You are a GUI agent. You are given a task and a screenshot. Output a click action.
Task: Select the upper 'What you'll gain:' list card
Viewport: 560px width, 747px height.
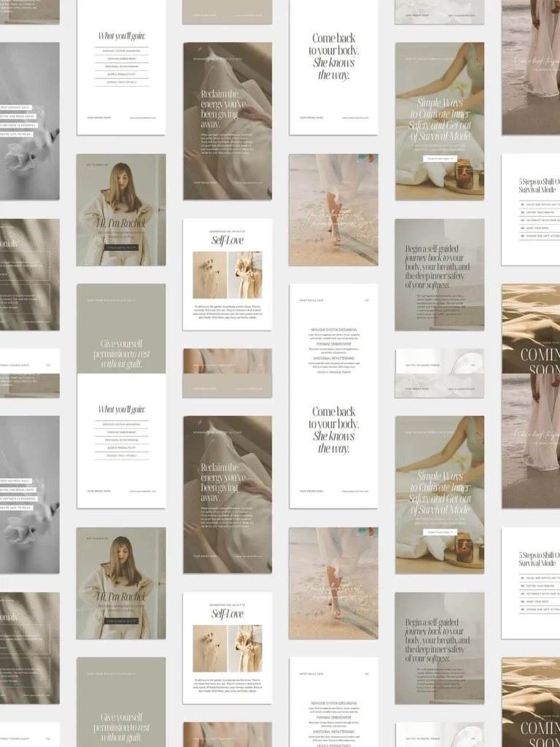point(121,67)
